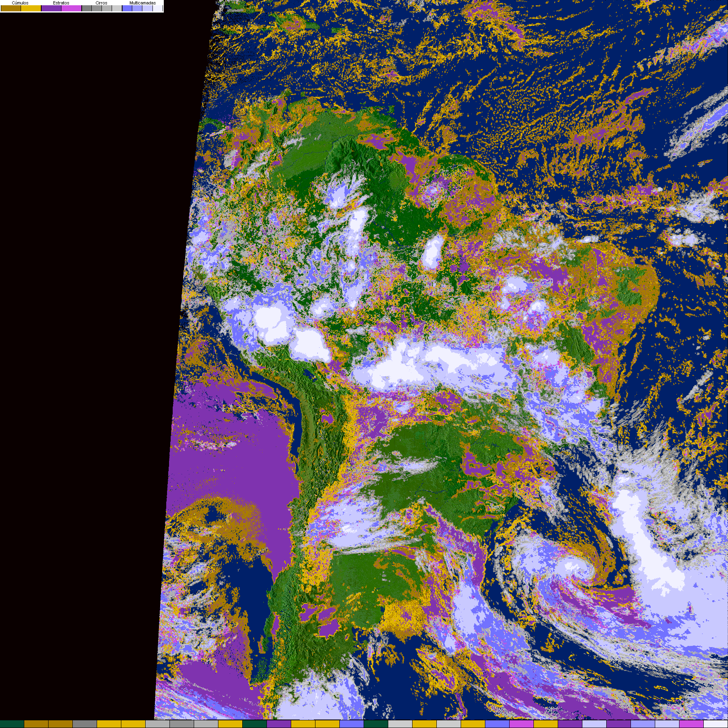
Task: Click the "Multicamadas" legend label
Action: point(142,3)
